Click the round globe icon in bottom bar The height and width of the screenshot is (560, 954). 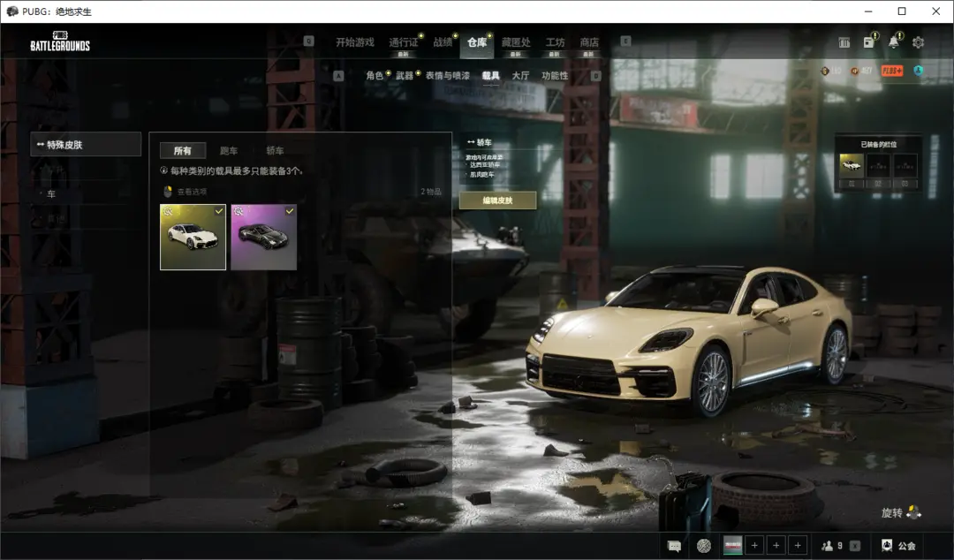pyautogui.click(x=704, y=545)
